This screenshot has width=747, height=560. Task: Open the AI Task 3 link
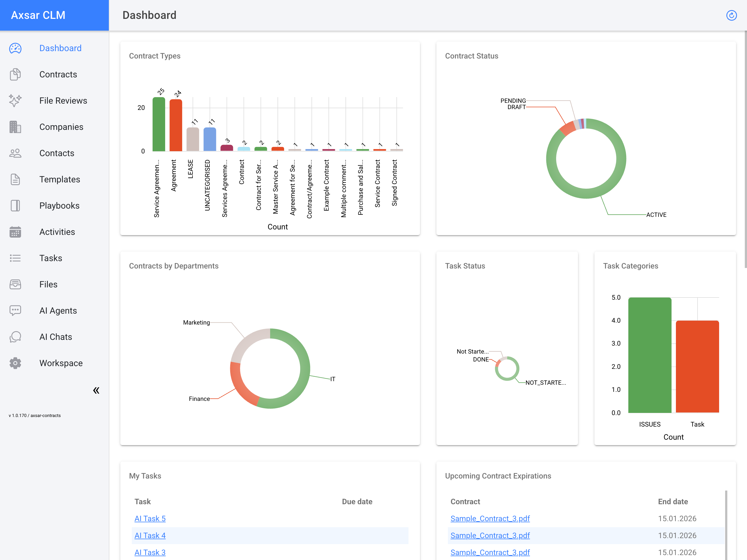(x=150, y=552)
